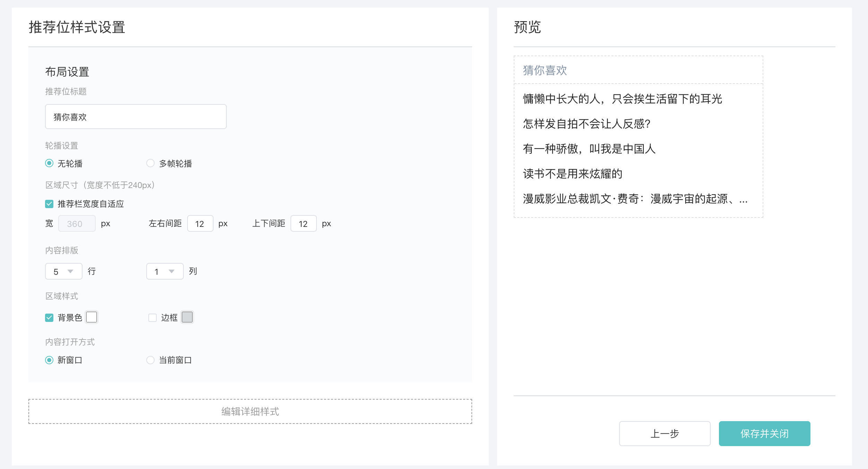The width and height of the screenshot is (868, 469).
Task: Enable the 边框 checkbox
Action: [x=153, y=317]
